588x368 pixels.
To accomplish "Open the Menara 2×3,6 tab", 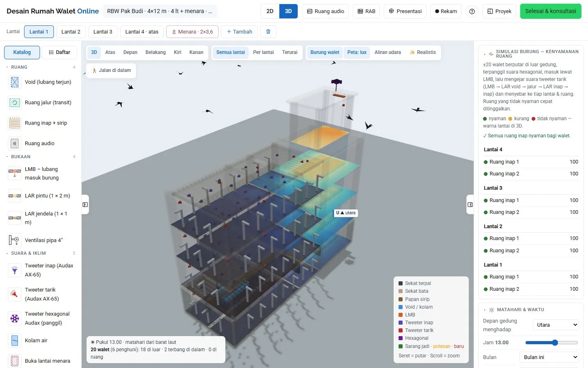I will (x=192, y=31).
